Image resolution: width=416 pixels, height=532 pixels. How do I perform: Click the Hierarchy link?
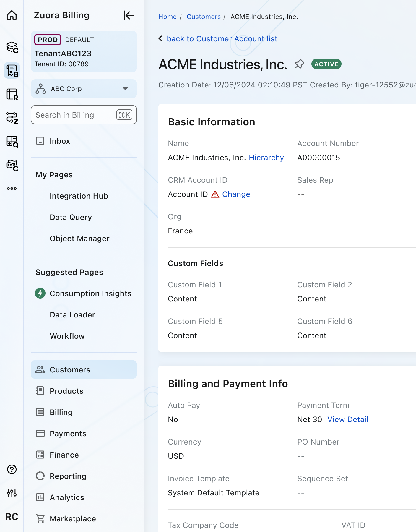(266, 158)
